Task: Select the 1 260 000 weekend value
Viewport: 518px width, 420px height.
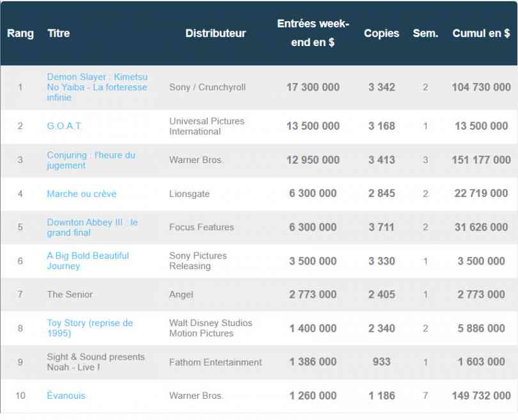Action: coord(313,396)
